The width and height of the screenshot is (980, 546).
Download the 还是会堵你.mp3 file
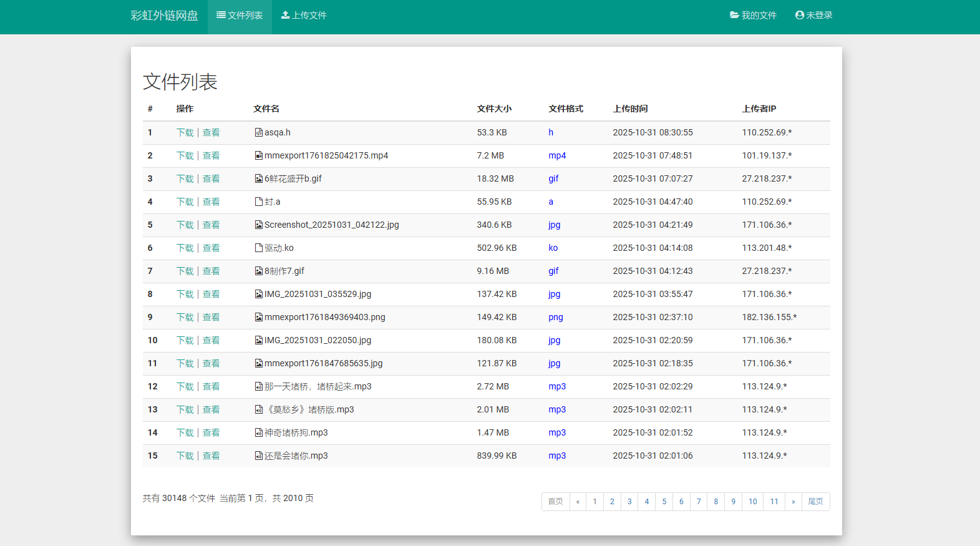coord(185,456)
